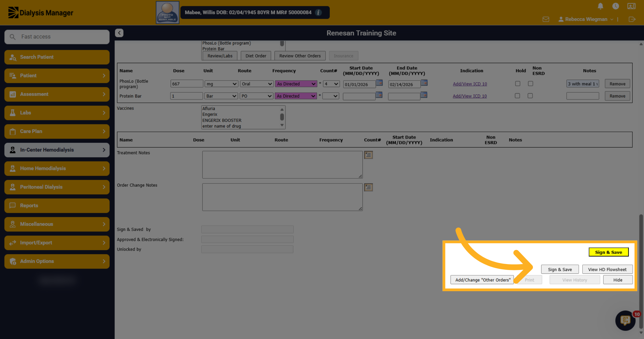Click Remove button for Protein Bar
Screen dimensions: 644x339
click(617, 96)
